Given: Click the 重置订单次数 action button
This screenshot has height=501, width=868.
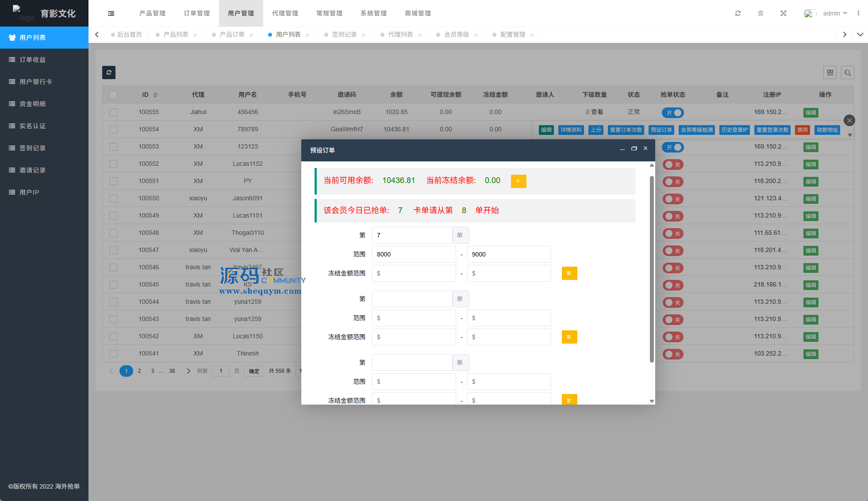Looking at the screenshot, I should click(626, 130).
